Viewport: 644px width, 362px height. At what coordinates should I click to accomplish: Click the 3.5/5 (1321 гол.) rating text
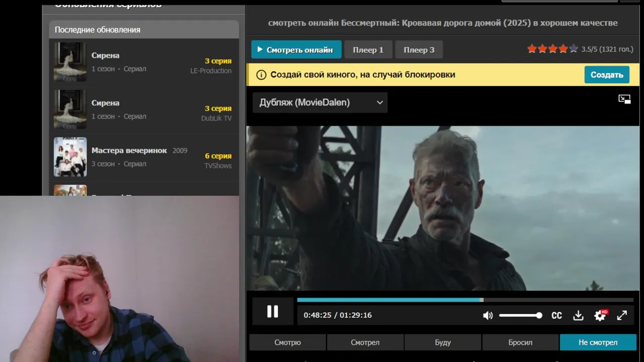[607, 49]
